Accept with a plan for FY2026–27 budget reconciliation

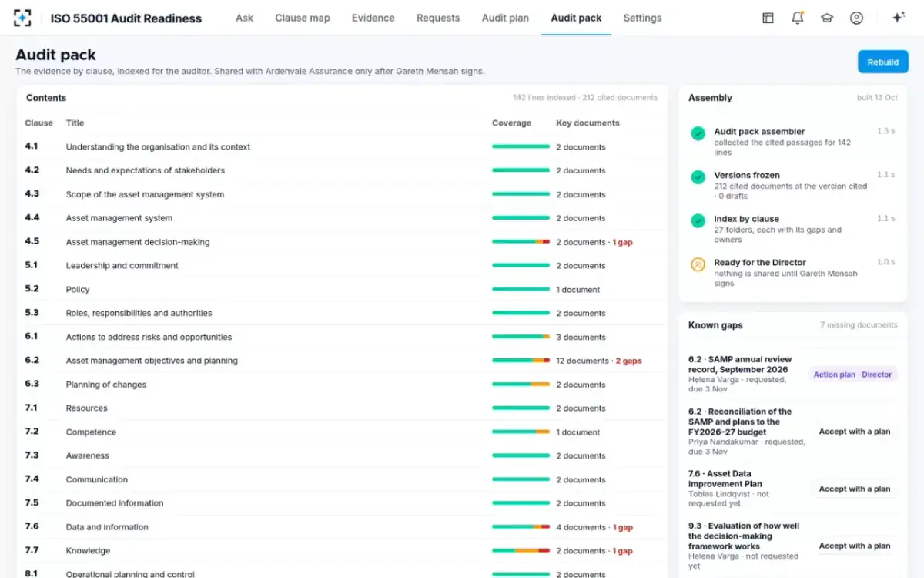point(855,432)
